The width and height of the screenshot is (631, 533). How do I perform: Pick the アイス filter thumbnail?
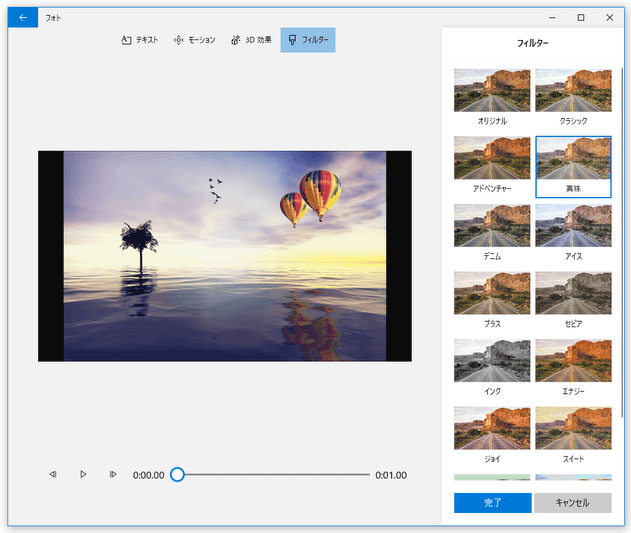573,226
